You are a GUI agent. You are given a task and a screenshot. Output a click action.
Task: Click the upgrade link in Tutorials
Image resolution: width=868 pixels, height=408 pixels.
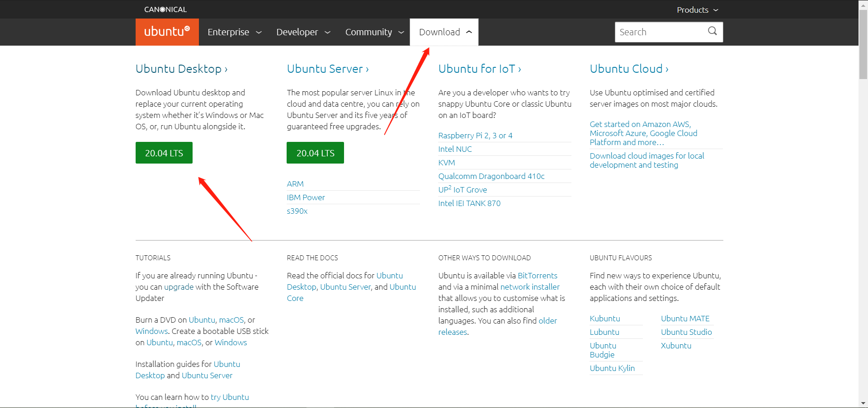pos(179,287)
